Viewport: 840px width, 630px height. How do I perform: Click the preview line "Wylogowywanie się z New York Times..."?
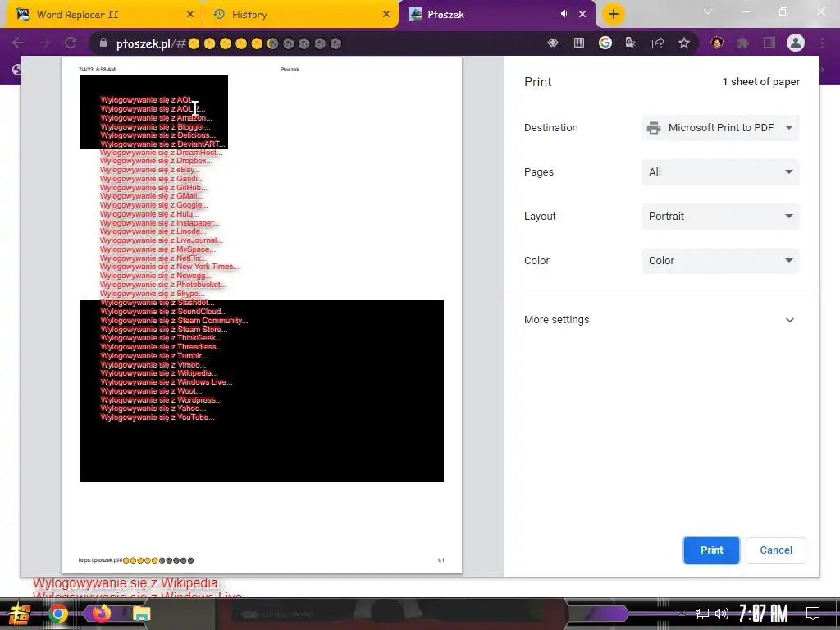pyautogui.click(x=169, y=267)
